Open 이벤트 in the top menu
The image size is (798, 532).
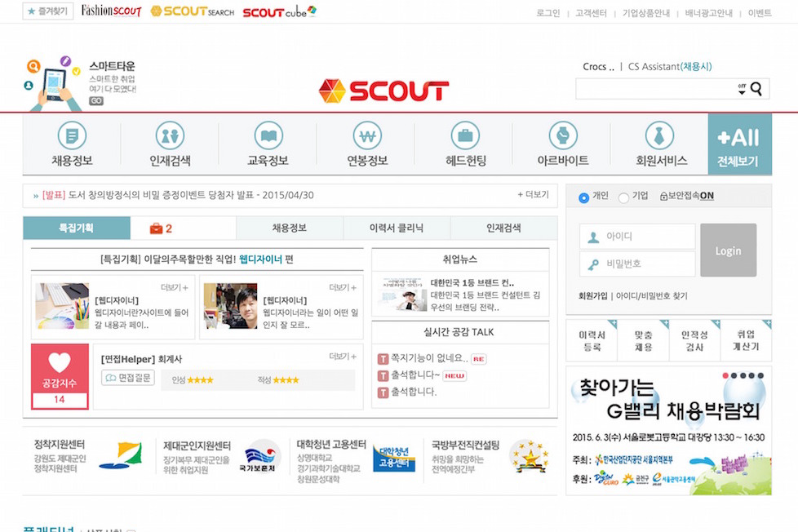coord(760,13)
